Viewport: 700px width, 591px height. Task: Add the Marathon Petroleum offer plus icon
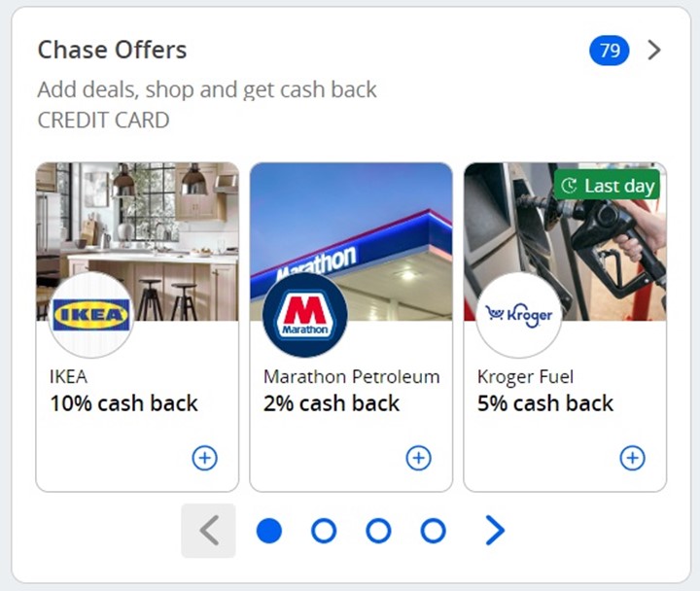coord(418,458)
